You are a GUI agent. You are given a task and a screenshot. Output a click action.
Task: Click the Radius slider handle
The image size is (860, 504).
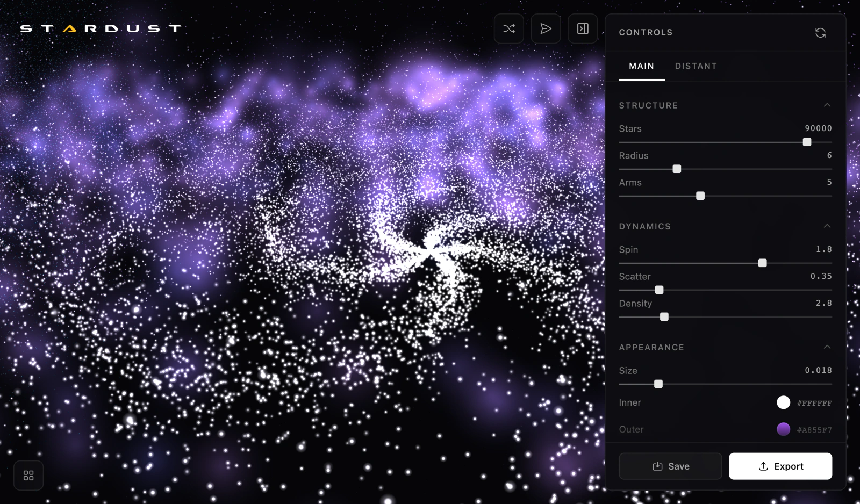pos(677,169)
